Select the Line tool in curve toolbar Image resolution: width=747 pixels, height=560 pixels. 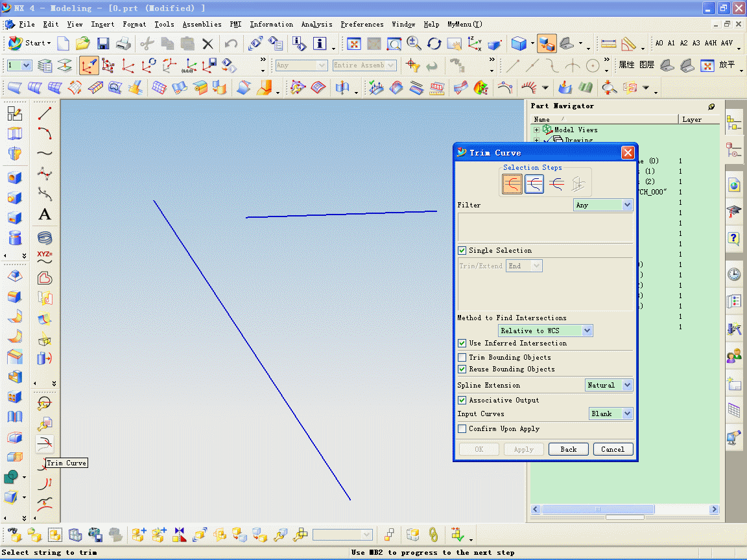(45, 113)
